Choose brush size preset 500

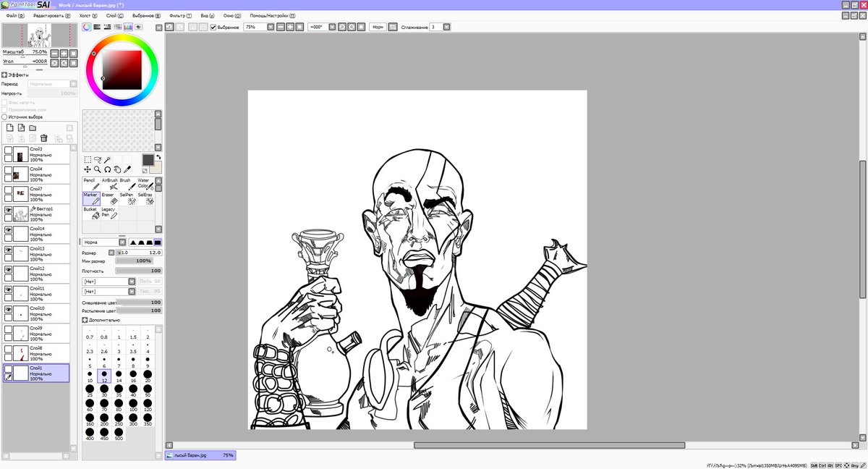tap(119, 434)
